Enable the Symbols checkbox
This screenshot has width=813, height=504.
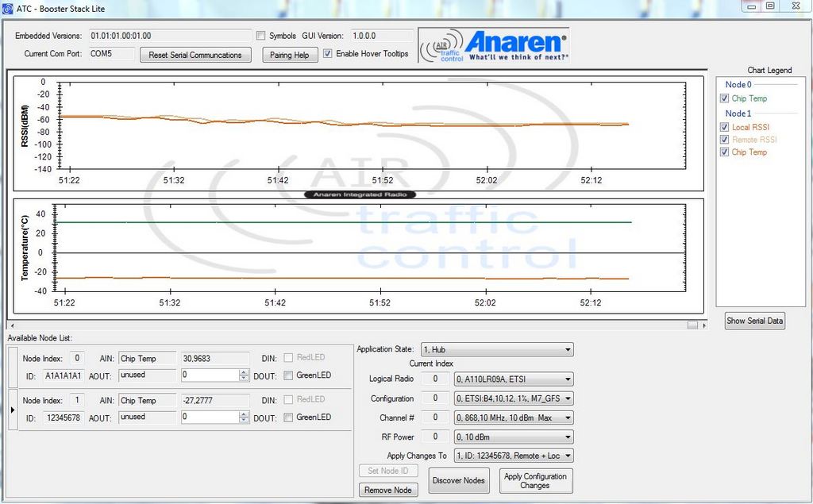pyautogui.click(x=261, y=36)
